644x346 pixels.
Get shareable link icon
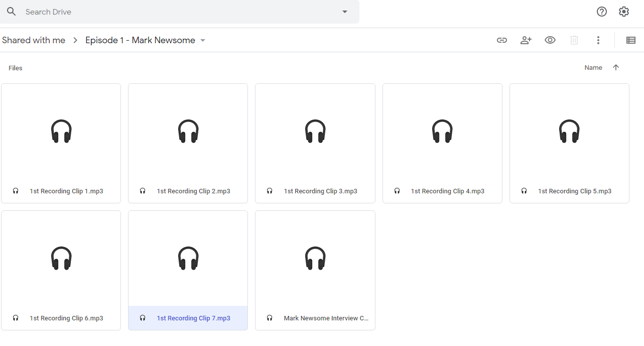[502, 40]
